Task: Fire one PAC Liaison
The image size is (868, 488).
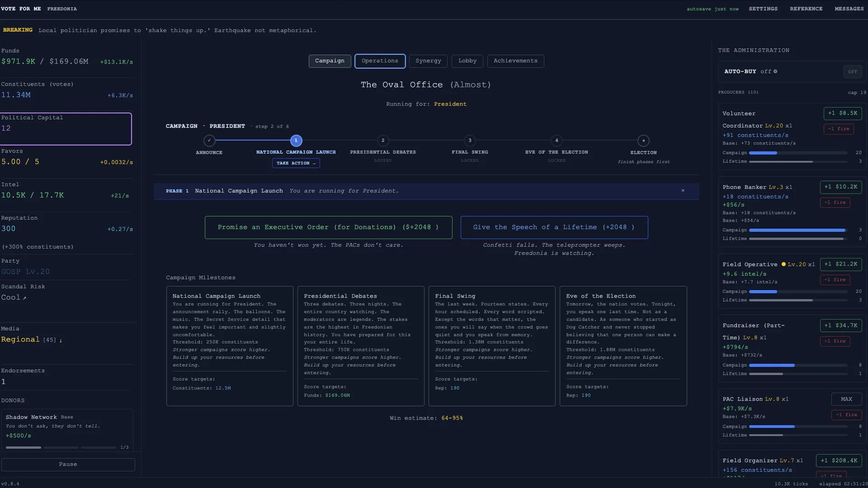Action: 846,415
